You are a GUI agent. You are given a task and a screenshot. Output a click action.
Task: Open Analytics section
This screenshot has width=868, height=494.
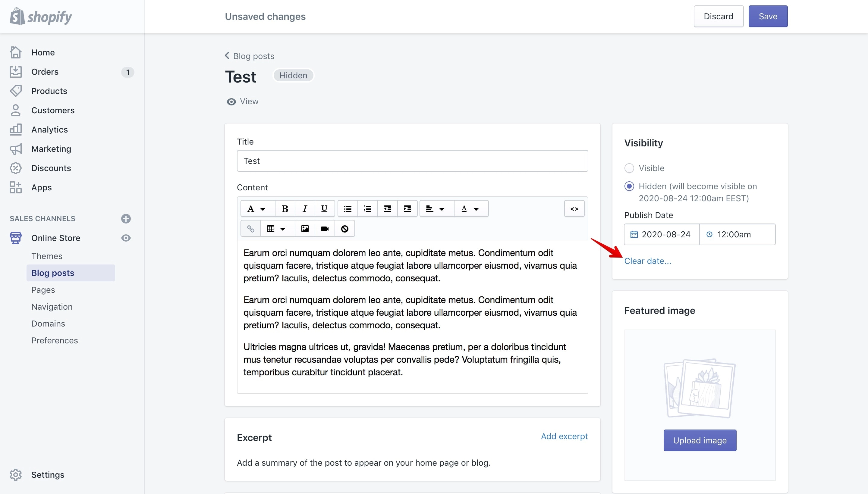49,130
